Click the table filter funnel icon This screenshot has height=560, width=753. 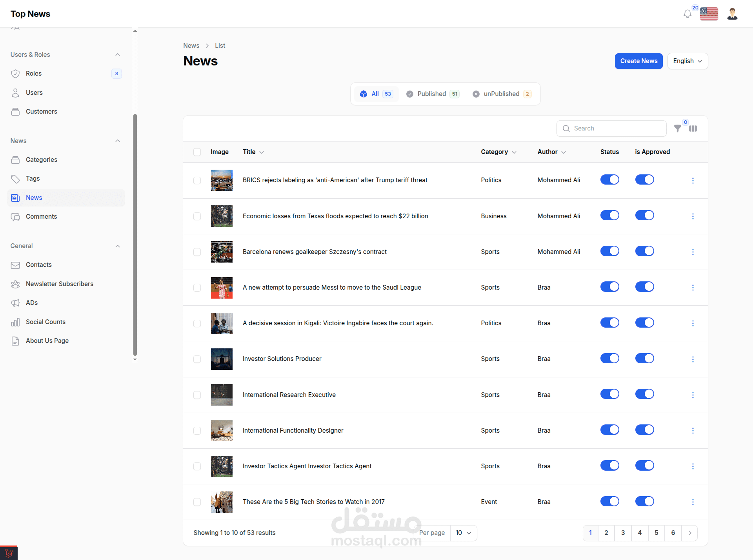[677, 129]
